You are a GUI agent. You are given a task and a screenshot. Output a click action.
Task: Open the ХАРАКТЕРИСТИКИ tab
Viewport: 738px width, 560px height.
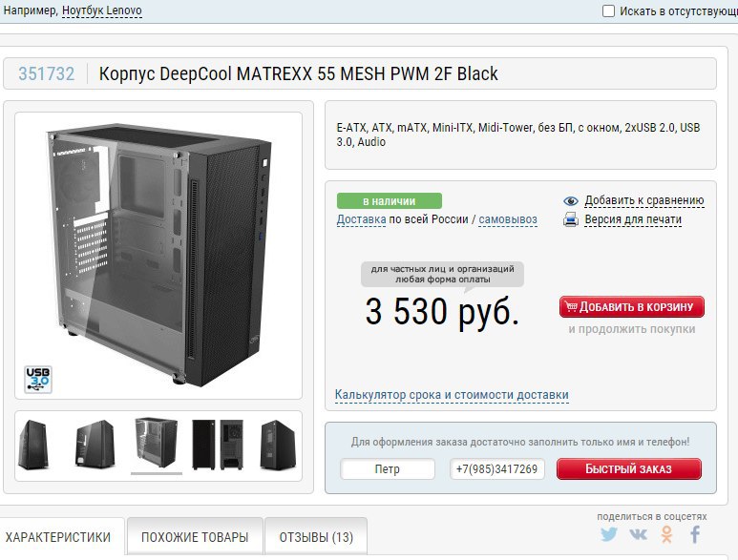pyautogui.click(x=58, y=537)
